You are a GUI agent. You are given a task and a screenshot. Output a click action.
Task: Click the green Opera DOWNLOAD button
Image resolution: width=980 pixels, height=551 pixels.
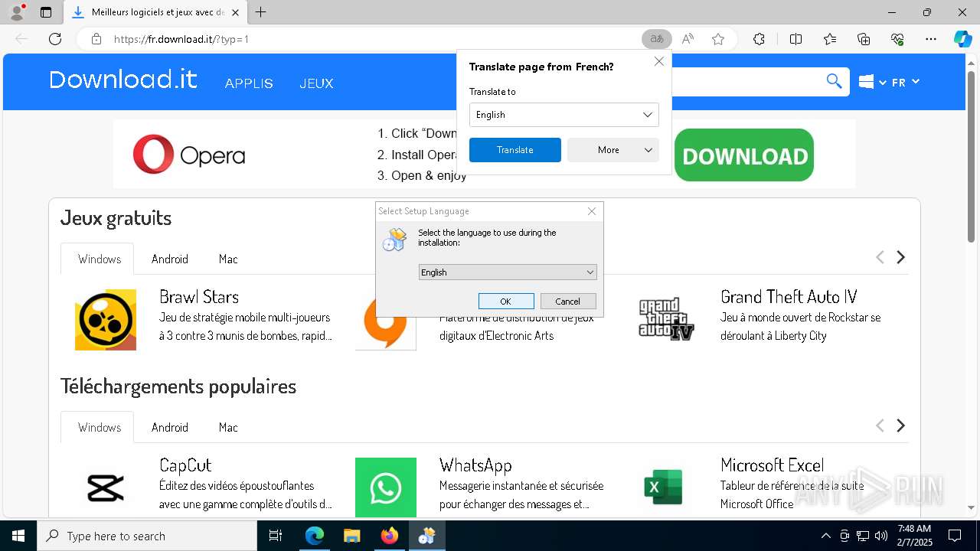744,155
